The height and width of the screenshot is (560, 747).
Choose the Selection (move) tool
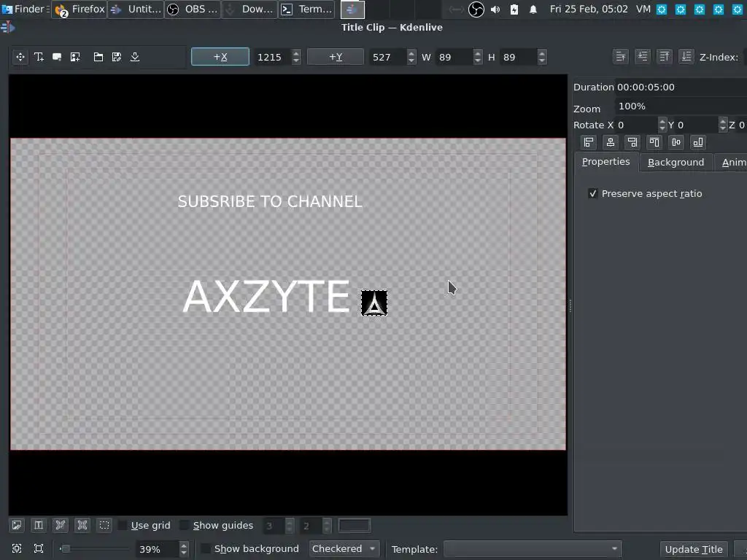[20, 57]
